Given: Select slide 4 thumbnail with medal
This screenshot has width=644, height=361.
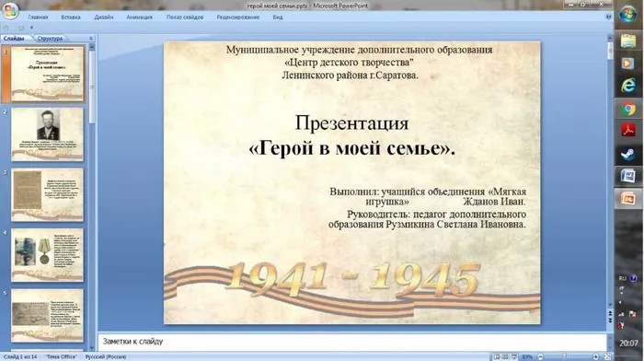Looking at the screenshot, I should pos(47,255).
